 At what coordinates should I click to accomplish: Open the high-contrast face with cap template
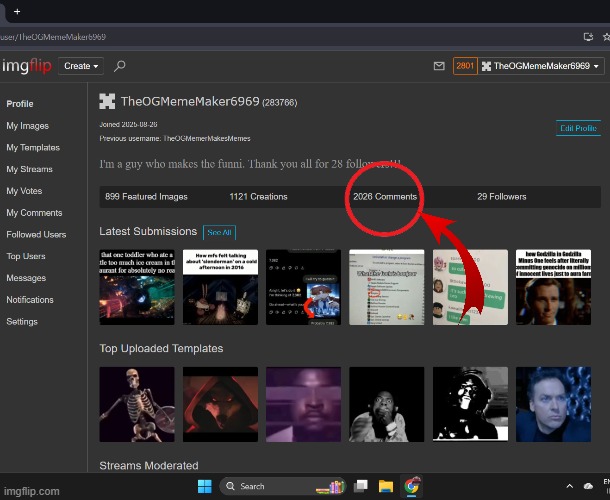click(x=470, y=404)
